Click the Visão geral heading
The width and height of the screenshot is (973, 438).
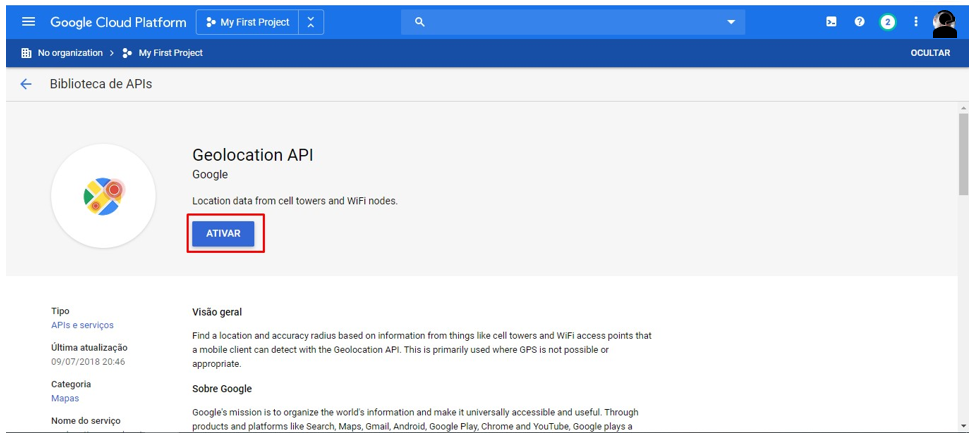tap(217, 312)
